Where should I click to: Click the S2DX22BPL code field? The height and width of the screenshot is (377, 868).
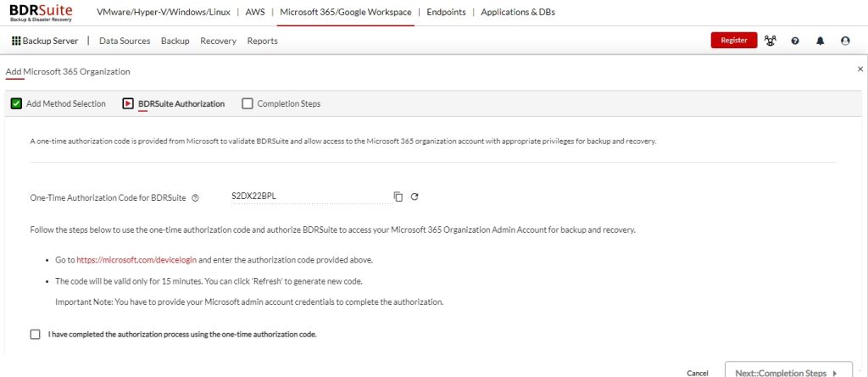312,196
